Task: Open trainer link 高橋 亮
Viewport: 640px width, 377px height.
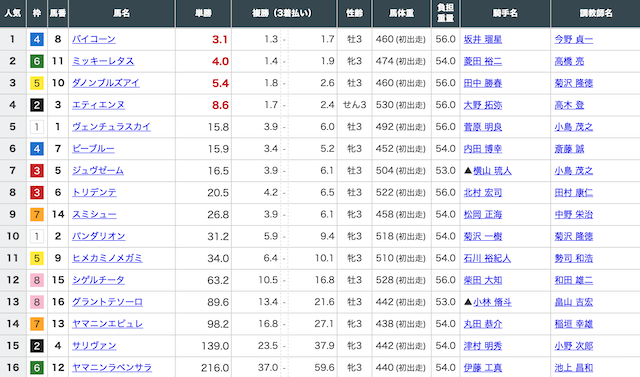Action: click(569, 62)
